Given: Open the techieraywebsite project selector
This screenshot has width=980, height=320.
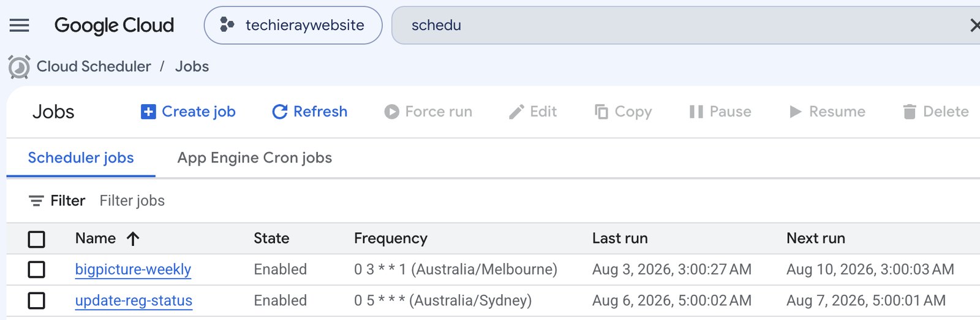Looking at the screenshot, I should click(x=293, y=25).
